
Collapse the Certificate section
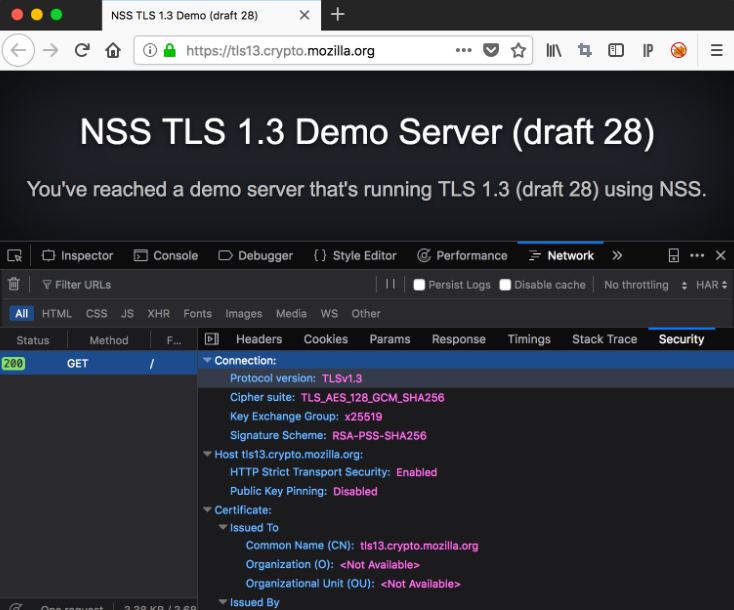click(207, 509)
